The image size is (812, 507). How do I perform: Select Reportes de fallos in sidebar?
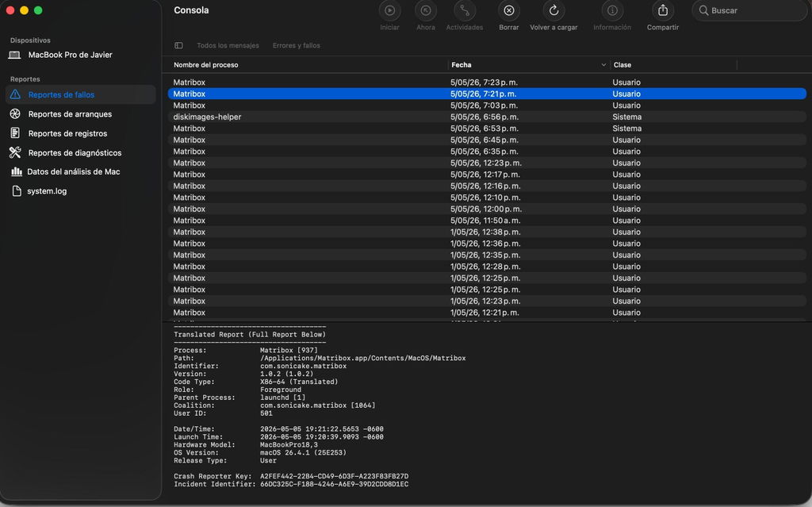80,94
